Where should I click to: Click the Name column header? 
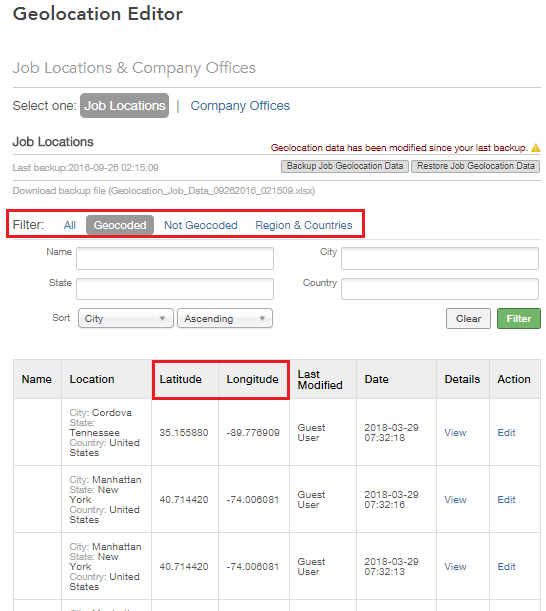37,379
